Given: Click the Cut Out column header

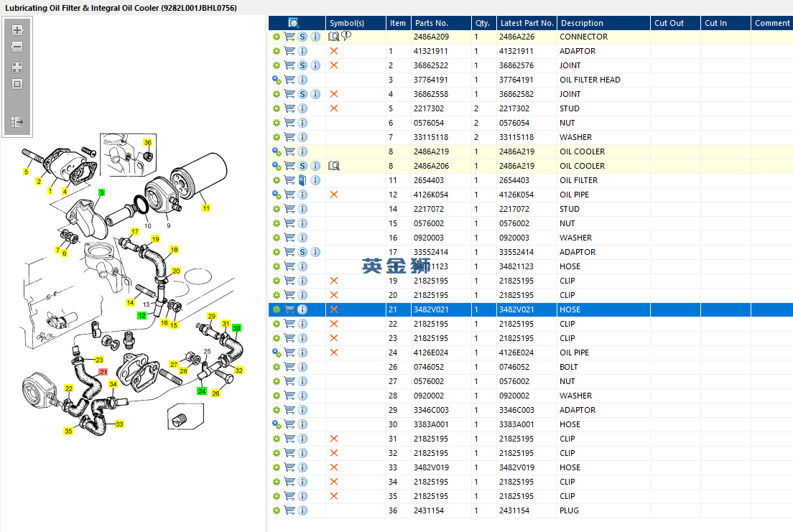Looking at the screenshot, I should [675, 23].
